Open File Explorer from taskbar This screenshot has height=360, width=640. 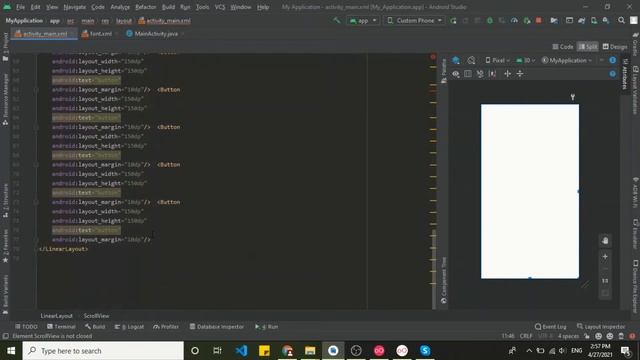[310, 351]
